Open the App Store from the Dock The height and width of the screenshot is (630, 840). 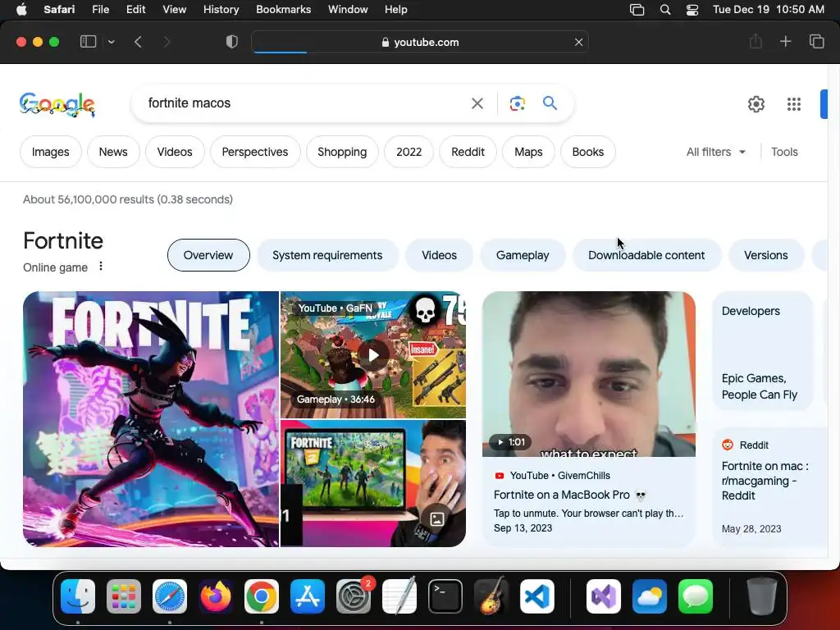pos(308,596)
